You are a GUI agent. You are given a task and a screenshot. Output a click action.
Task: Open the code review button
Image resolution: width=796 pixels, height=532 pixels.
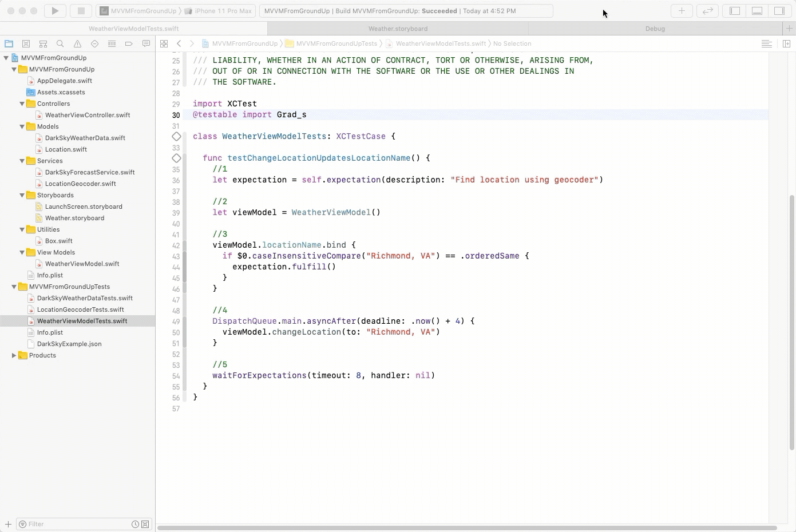(x=708, y=11)
